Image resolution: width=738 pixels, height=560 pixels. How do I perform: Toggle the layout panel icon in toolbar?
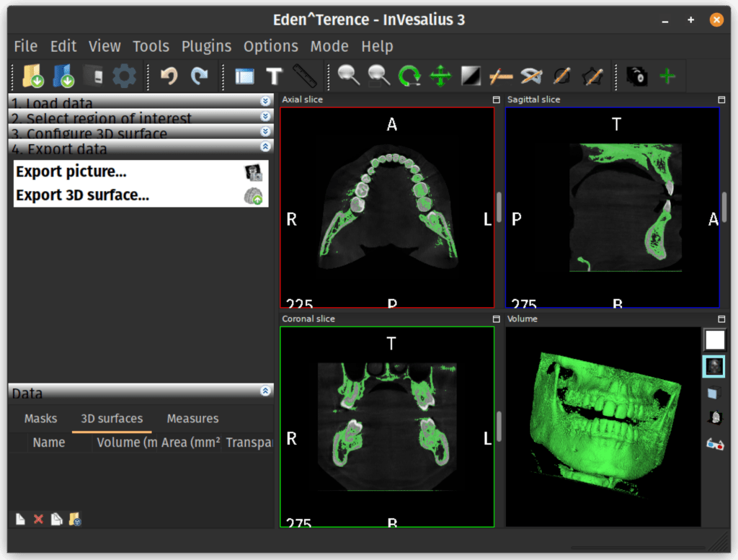[244, 76]
